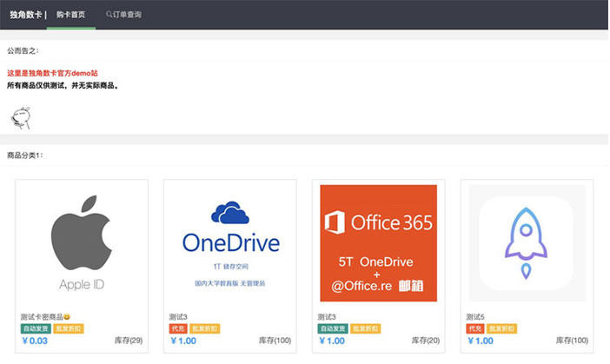Select the green 自动发货 tag on Apple ID card
Image resolution: width=610 pixels, height=364 pixels.
[x=36, y=329]
